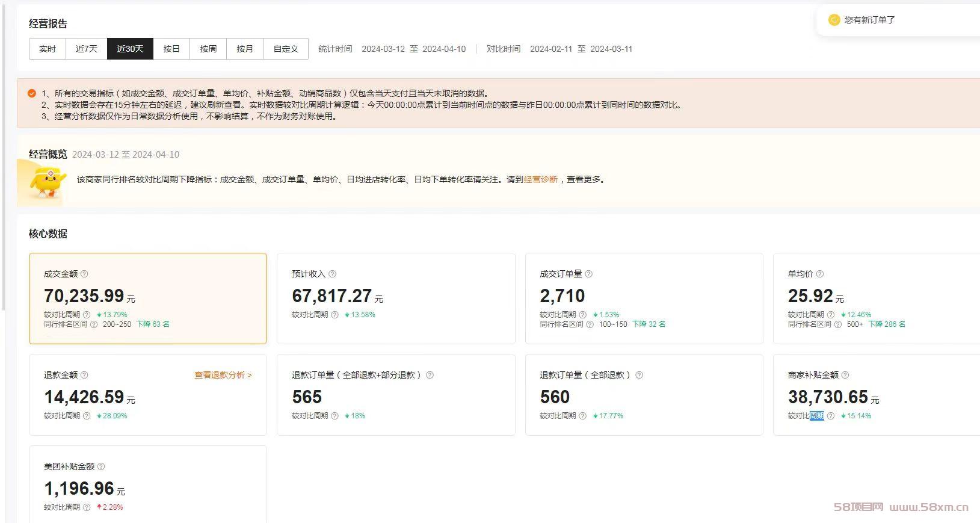Click help icon beside 退款订单量（全部退款）

[639, 375]
